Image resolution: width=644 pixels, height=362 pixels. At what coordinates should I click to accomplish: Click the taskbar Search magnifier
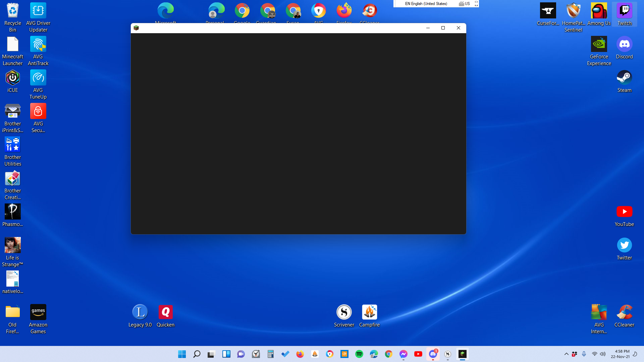[197, 354]
